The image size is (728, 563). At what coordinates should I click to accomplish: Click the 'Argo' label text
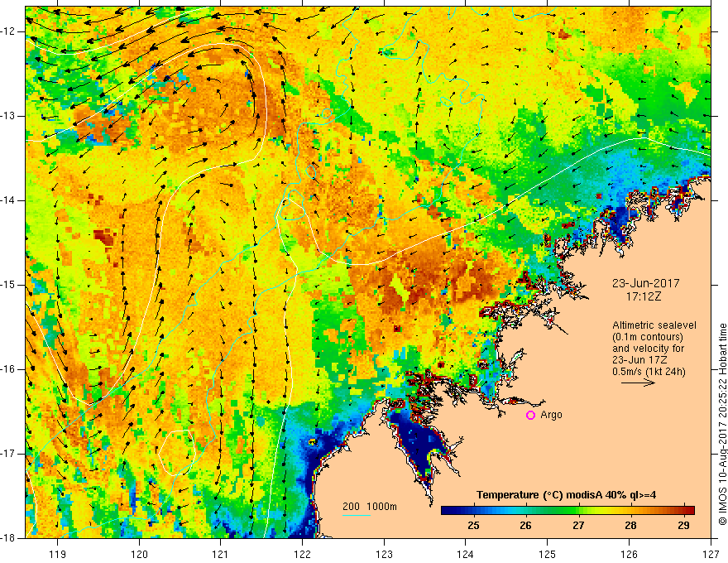pos(551,416)
